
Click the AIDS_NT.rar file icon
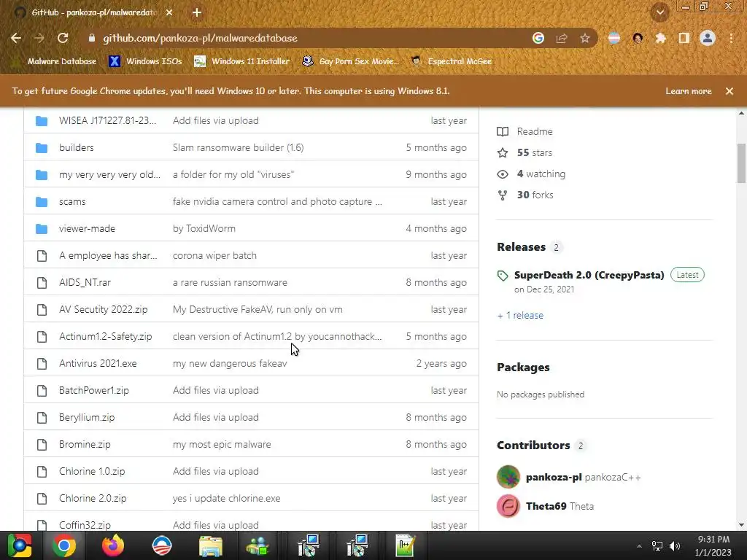[42, 283]
